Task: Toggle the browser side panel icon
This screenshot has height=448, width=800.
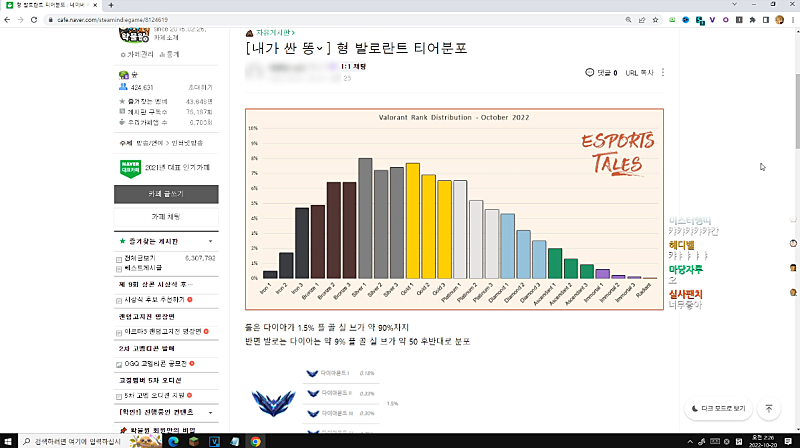Action: pos(766,20)
